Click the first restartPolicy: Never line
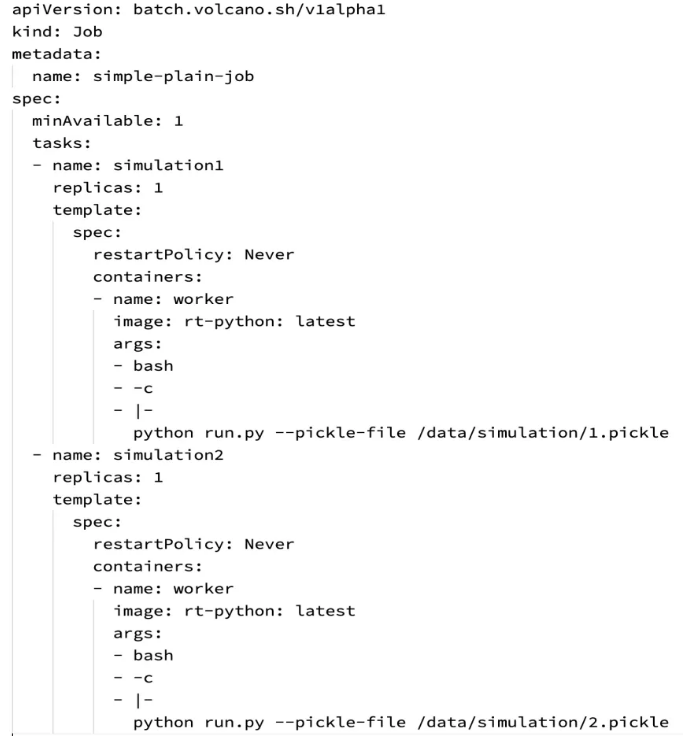 pos(193,255)
